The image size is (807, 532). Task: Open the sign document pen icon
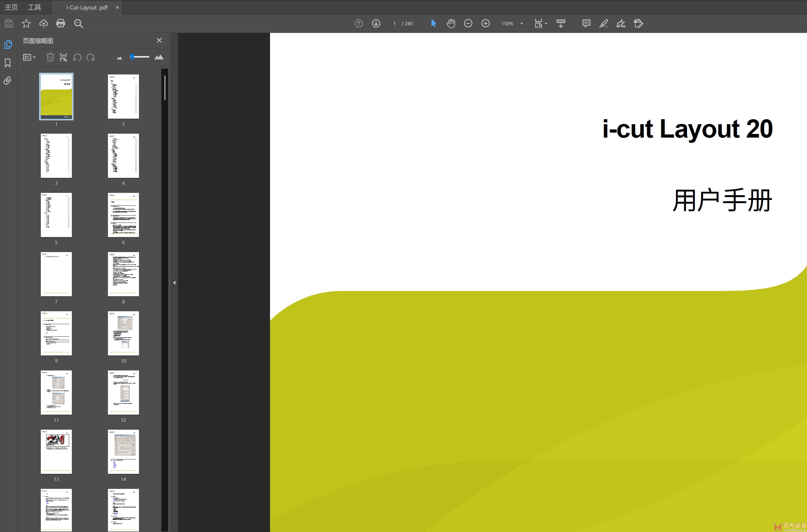coord(621,23)
